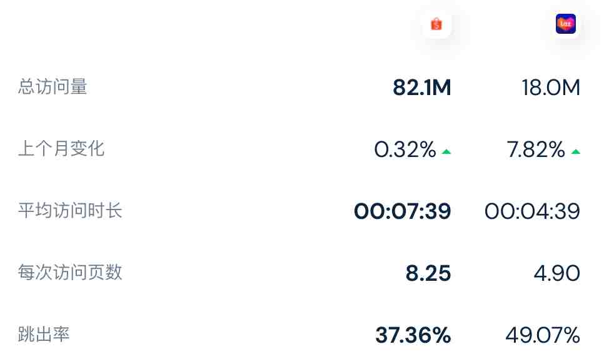Click bounce rate value 49.07%
The width and height of the screenshot is (604, 364).
[x=543, y=335]
